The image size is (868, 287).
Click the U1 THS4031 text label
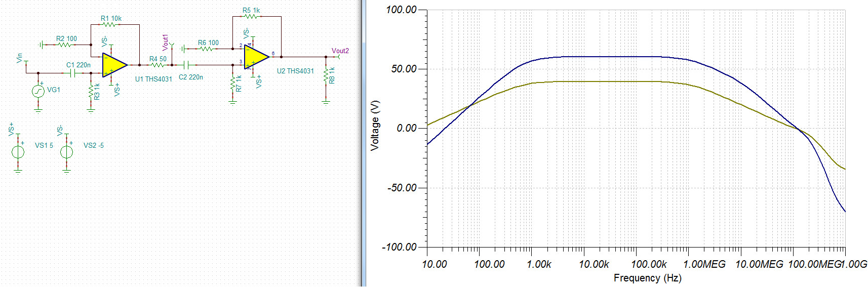click(x=153, y=79)
